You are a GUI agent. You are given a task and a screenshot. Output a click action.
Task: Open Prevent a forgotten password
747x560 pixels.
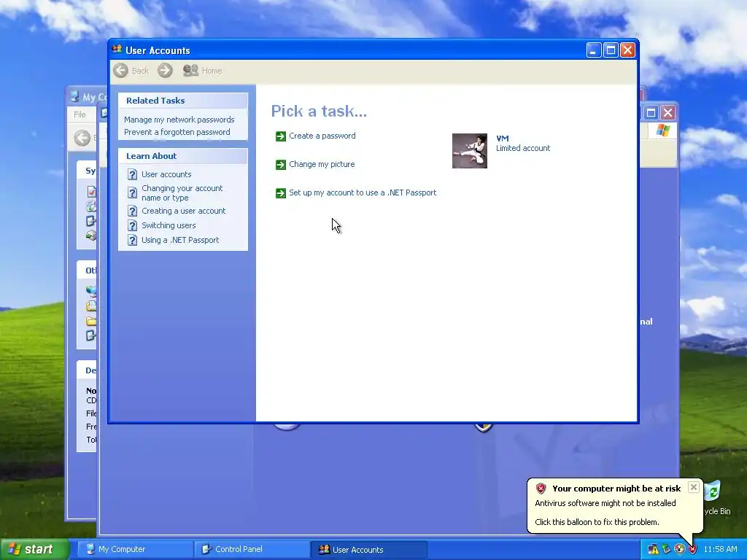tap(177, 132)
